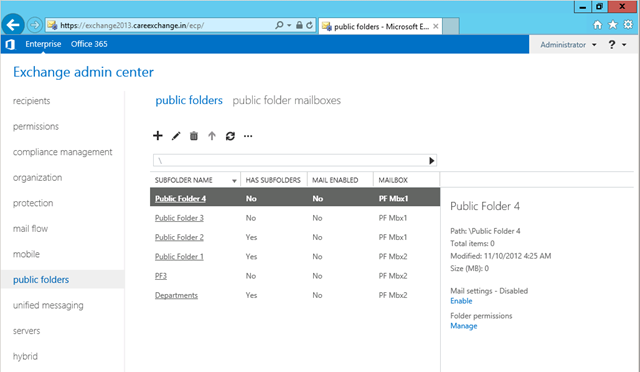Open the more options ellipsis icon

[x=248, y=136]
